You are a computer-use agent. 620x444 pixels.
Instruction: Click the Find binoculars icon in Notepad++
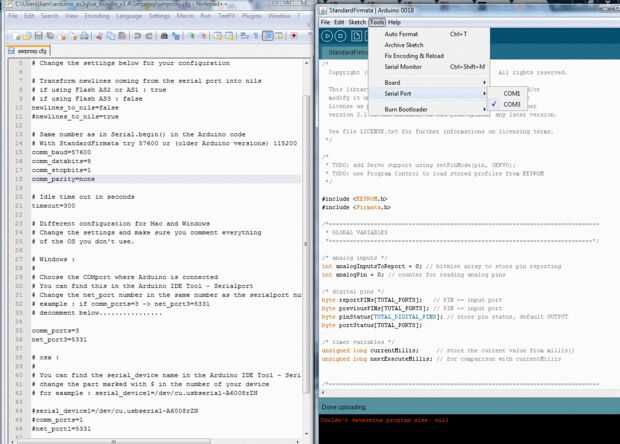point(164,36)
